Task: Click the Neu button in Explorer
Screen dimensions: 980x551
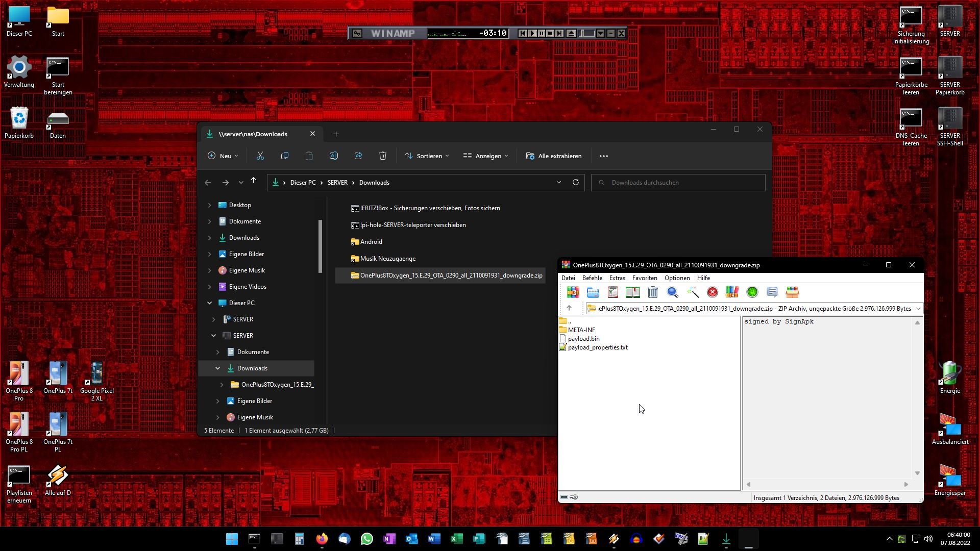Action: pyautogui.click(x=223, y=156)
